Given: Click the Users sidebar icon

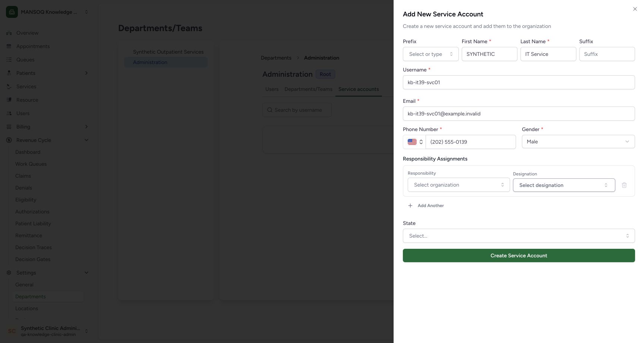Looking at the screenshot, I should point(9,113).
